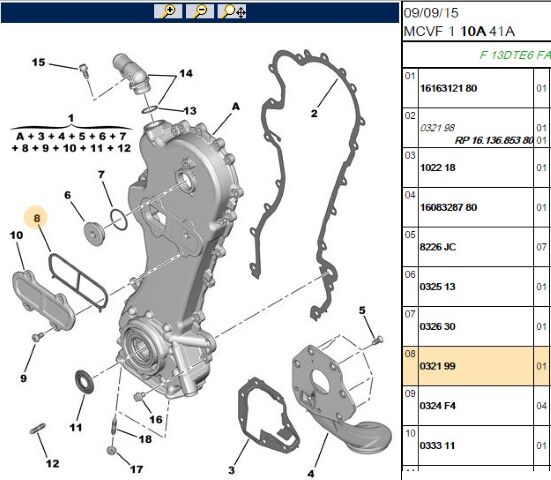Click callout 17 at bottom of diagram
Screen dimensions: 551x480
click(x=136, y=469)
